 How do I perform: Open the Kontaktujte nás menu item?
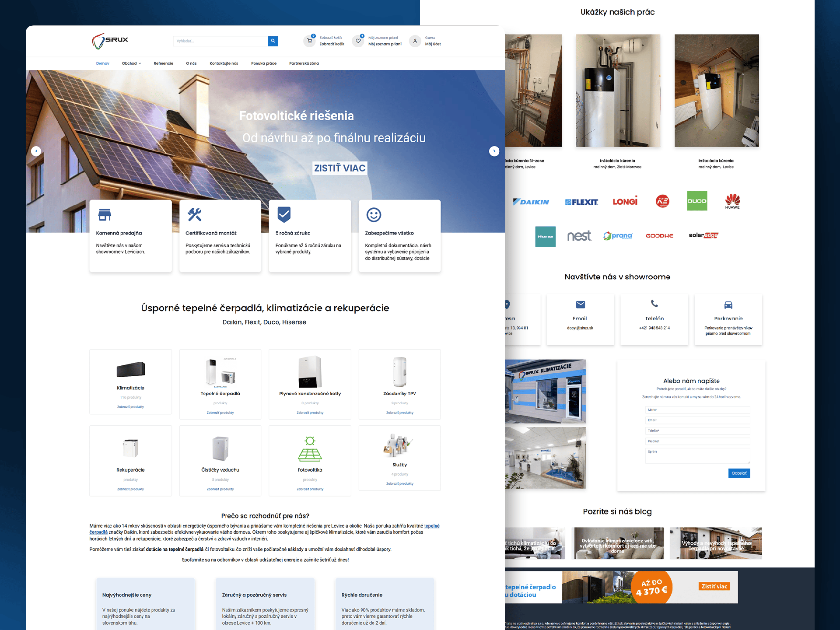tap(224, 63)
